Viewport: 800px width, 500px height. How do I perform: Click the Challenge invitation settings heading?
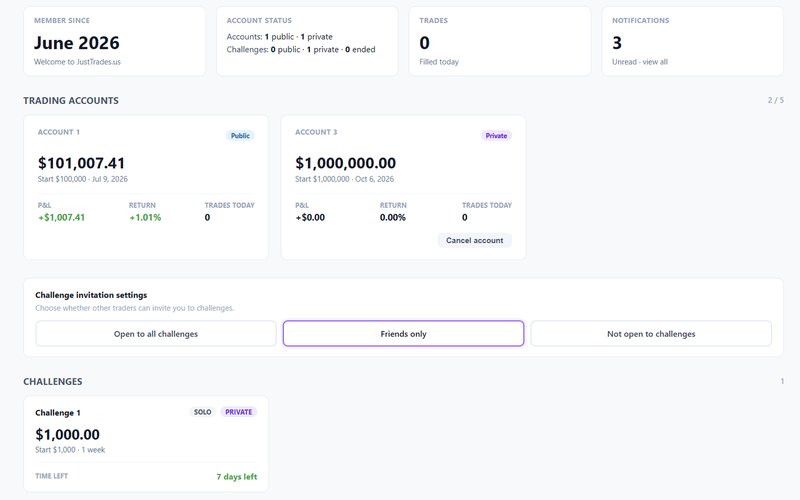[x=91, y=295]
